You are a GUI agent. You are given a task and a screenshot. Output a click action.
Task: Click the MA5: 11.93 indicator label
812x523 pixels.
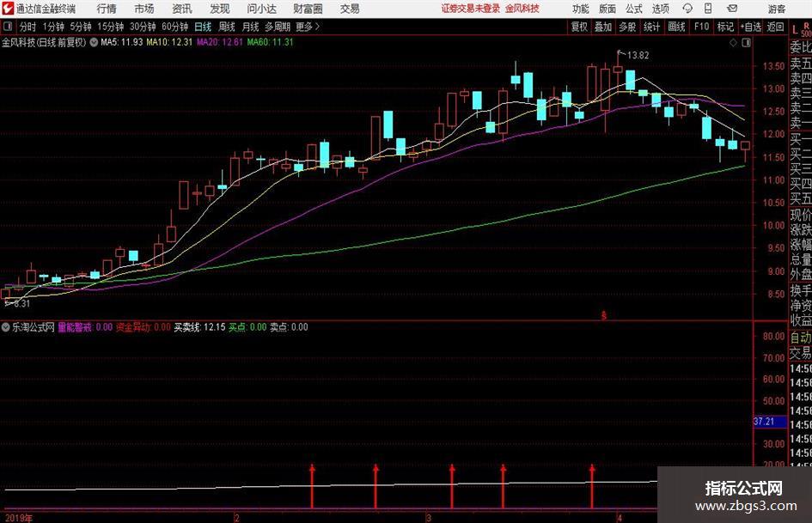coord(121,42)
